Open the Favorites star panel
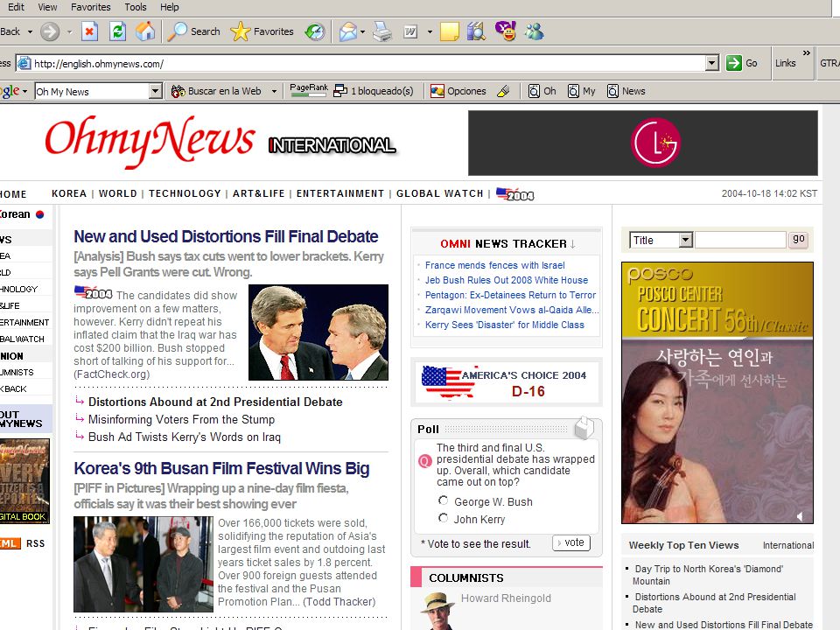 tap(262, 31)
